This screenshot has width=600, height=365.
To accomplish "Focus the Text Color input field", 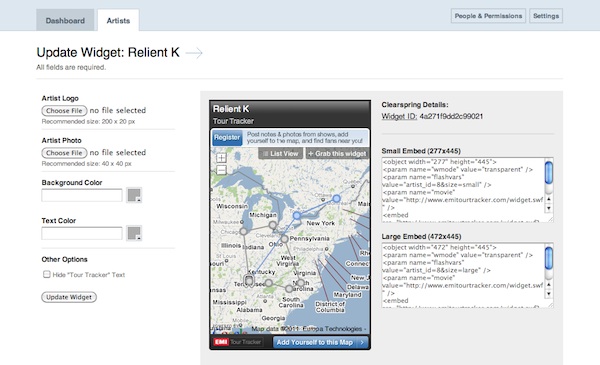I will [82, 233].
